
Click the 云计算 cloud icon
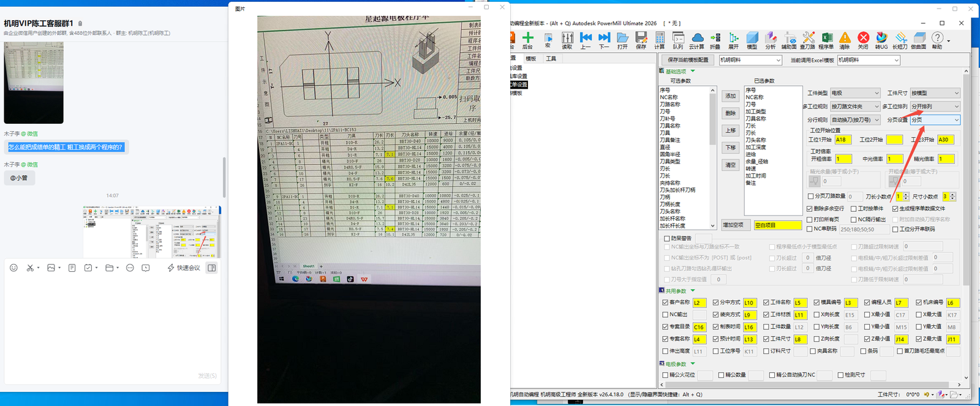point(697,40)
